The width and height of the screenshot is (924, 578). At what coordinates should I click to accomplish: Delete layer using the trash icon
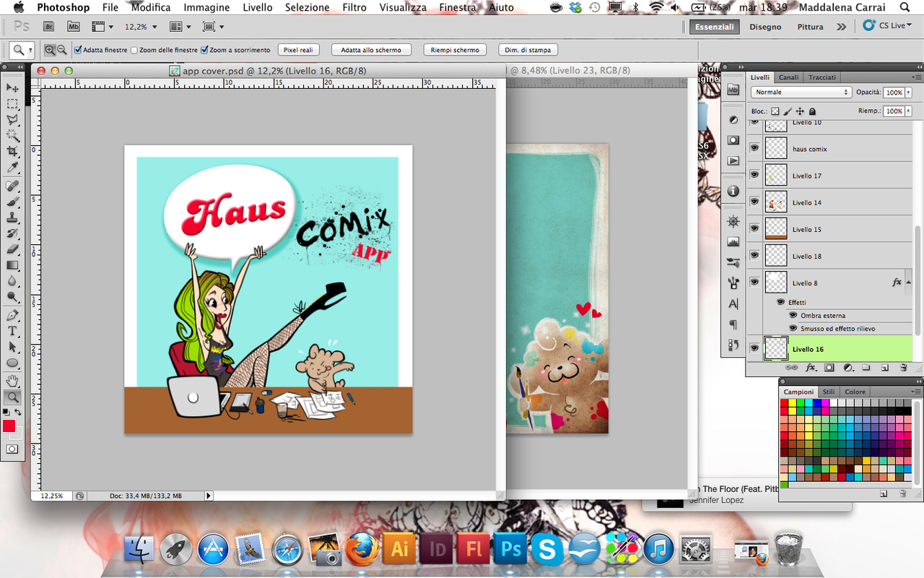(x=903, y=368)
